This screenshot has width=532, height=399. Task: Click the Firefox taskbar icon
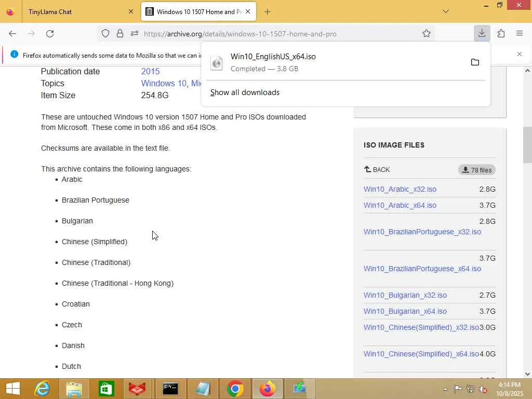(x=268, y=389)
